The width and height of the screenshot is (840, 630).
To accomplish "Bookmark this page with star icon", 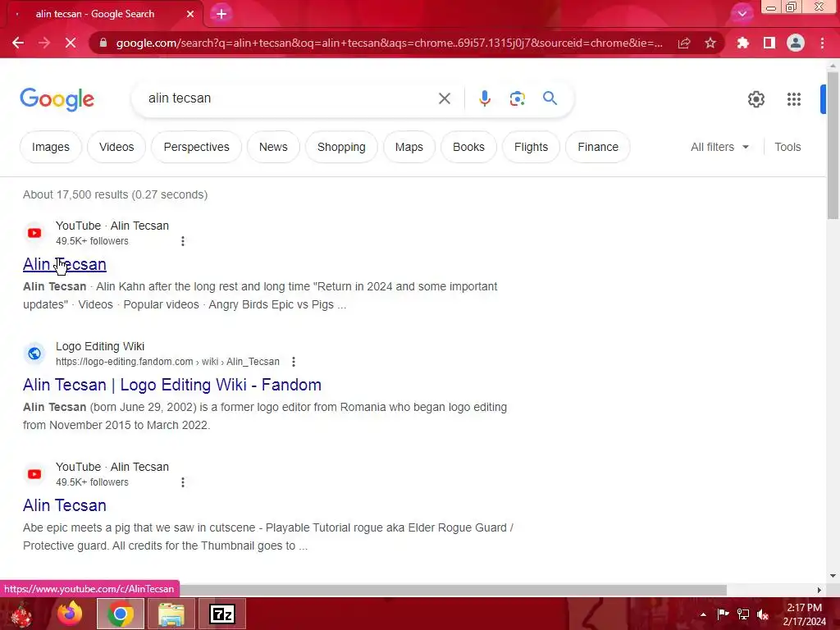I will pos(710,43).
